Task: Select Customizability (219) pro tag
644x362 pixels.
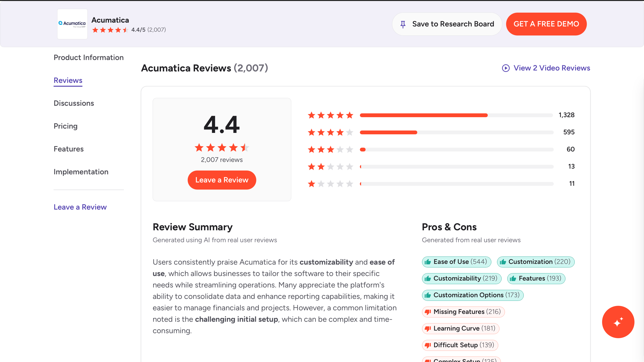Action: (462, 278)
